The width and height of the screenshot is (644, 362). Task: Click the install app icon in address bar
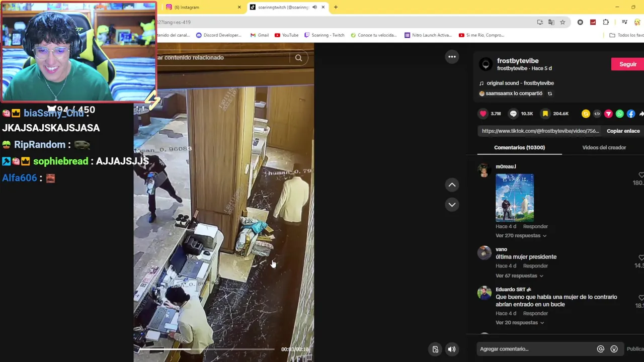click(x=540, y=22)
